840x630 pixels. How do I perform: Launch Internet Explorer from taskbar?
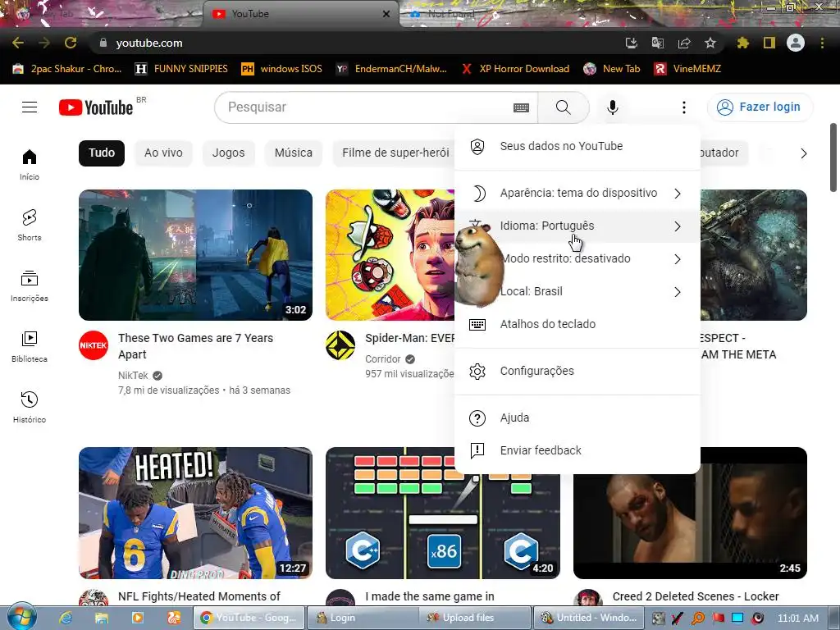tap(66, 618)
